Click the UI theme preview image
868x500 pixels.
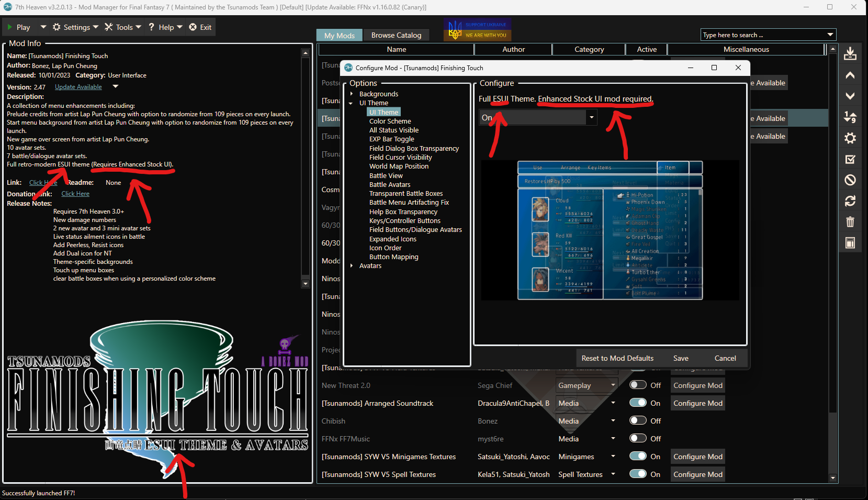click(x=610, y=230)
